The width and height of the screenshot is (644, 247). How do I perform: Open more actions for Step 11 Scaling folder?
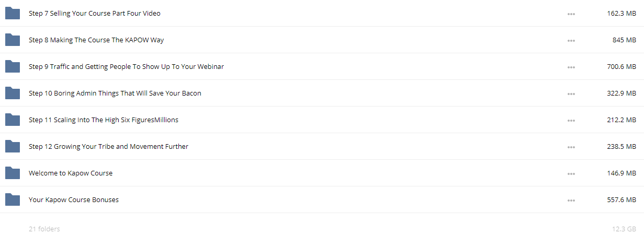click(x=571, y=121)
